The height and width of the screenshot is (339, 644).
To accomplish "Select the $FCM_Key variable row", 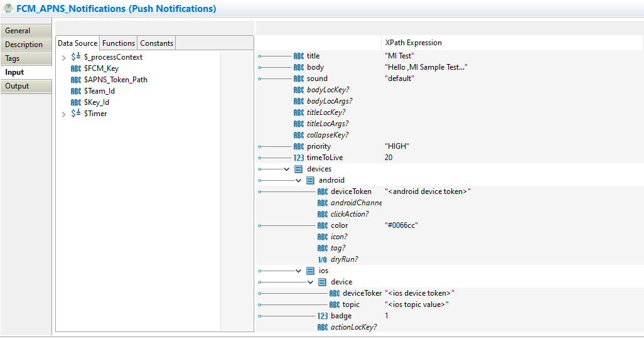I will click(102, 68).
